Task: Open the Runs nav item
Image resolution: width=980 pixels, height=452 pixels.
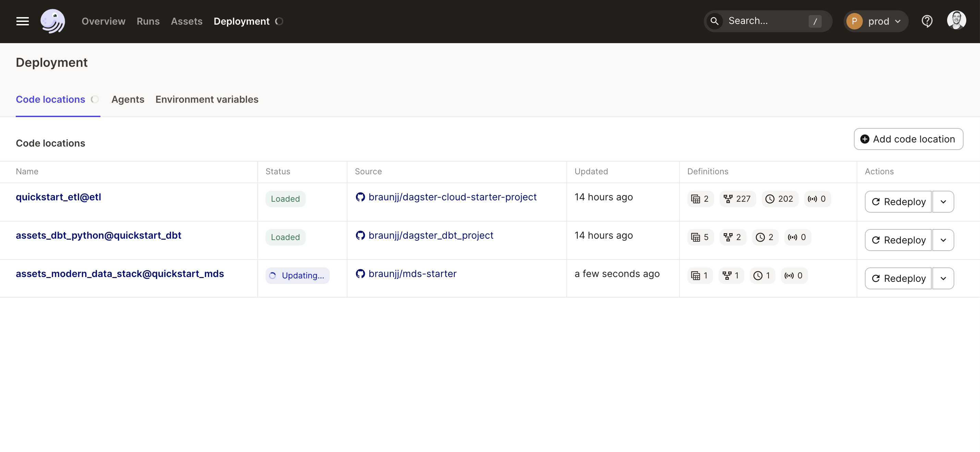Action: pos(148,21)
